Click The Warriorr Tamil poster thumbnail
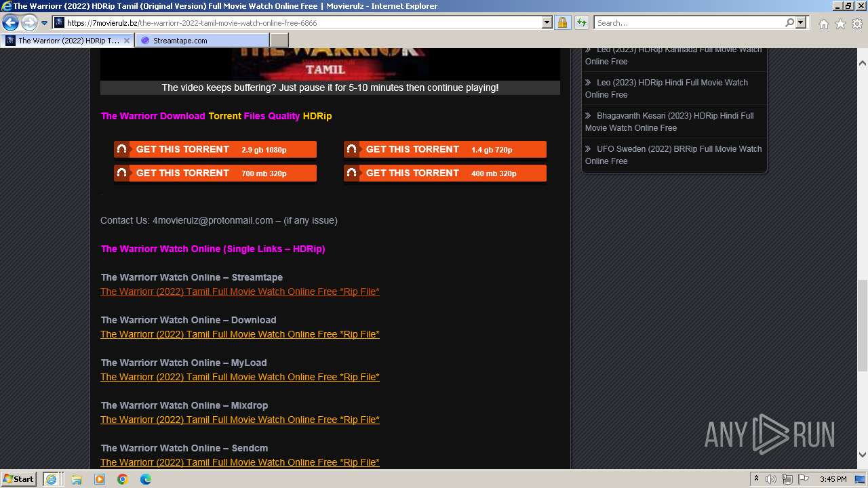Screen dimensions: 868x488 (330, 64)
